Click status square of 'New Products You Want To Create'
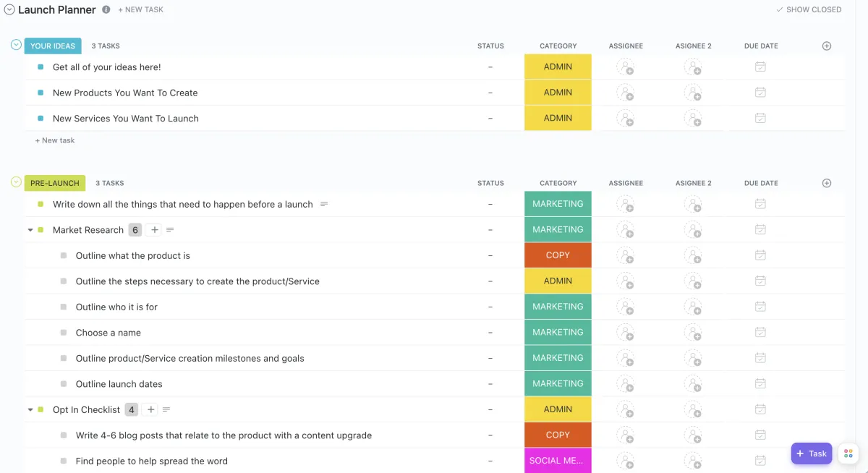 click(x=41, y=93)
